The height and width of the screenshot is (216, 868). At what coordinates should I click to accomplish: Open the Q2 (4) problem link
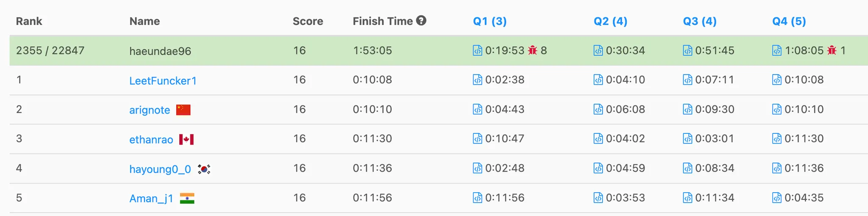610,21
